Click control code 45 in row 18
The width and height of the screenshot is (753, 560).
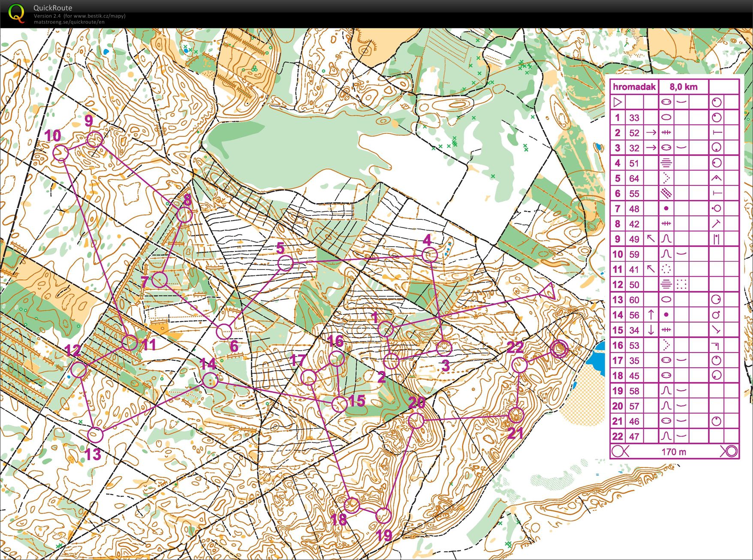point(634,376)
